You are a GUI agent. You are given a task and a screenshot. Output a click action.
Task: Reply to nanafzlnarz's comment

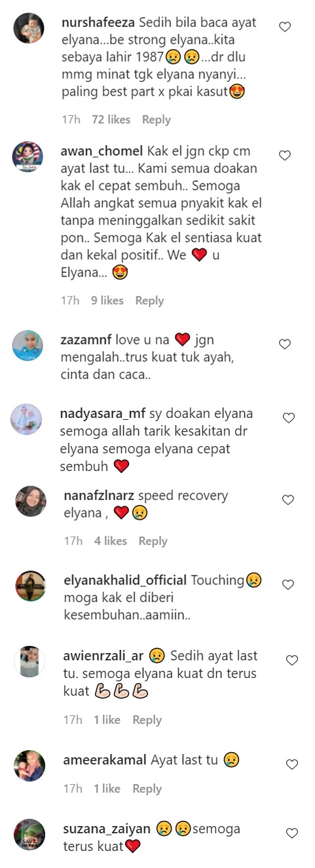tap(153, 541)
